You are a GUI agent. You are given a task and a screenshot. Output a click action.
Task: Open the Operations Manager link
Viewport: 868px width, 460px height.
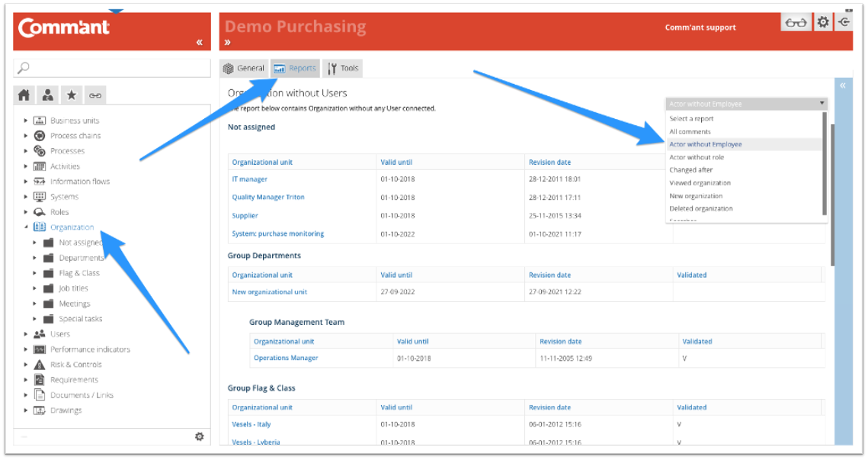(x=286, y=358)
